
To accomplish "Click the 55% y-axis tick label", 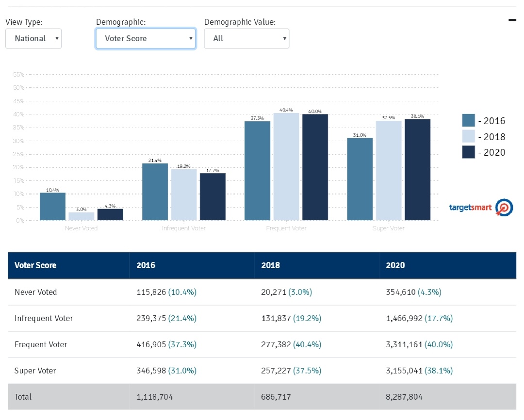I will (x=19, y=75).
